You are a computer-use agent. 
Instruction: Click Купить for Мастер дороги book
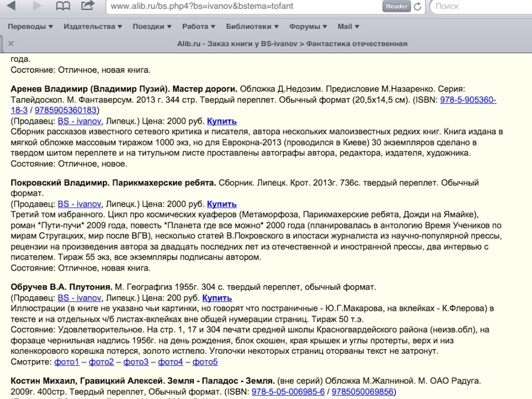222,121
